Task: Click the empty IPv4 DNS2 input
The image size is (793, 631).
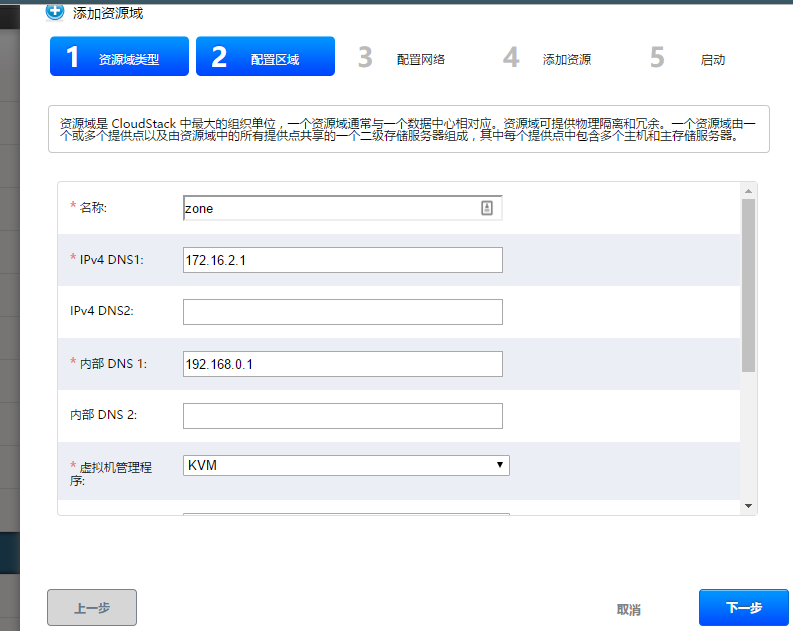Action: click(x=342, y=312)
